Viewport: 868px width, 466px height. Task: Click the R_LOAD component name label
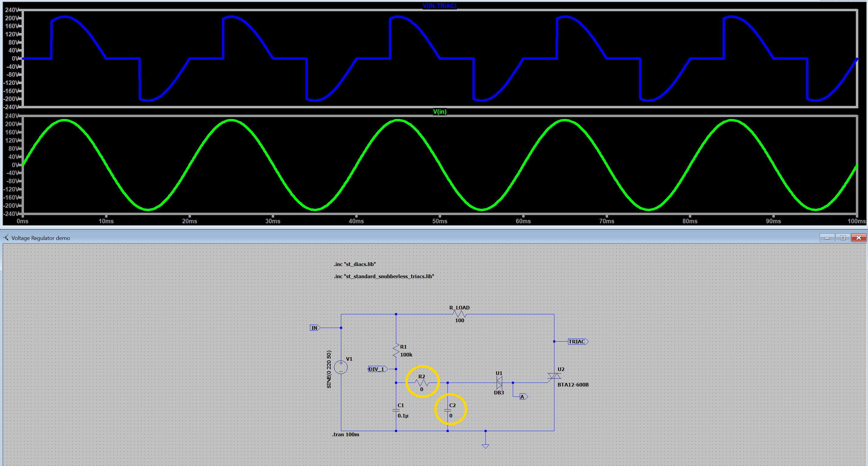(x=459, y=307)
